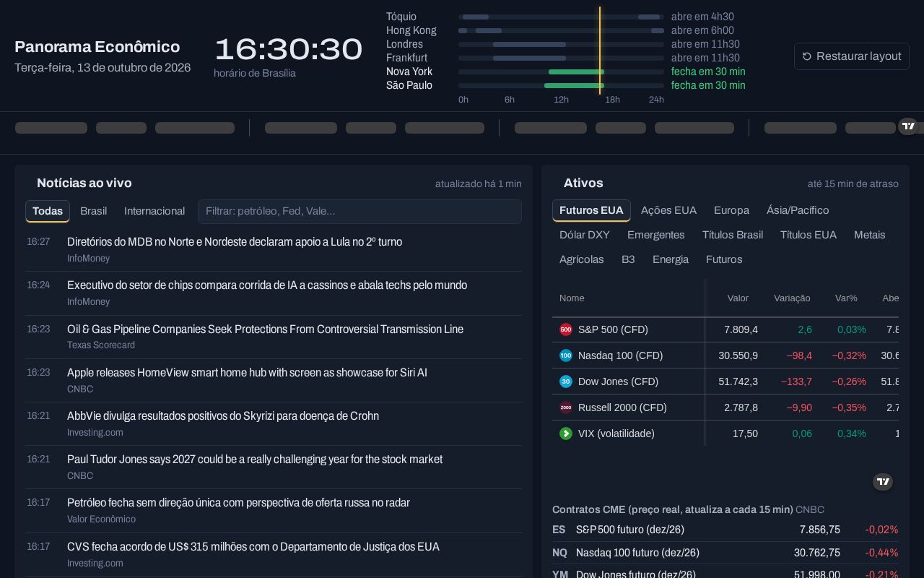Click the VIX volatilidade green arrow icon
The width and height of the screenshot is (924, 578).
coord(566,433)
